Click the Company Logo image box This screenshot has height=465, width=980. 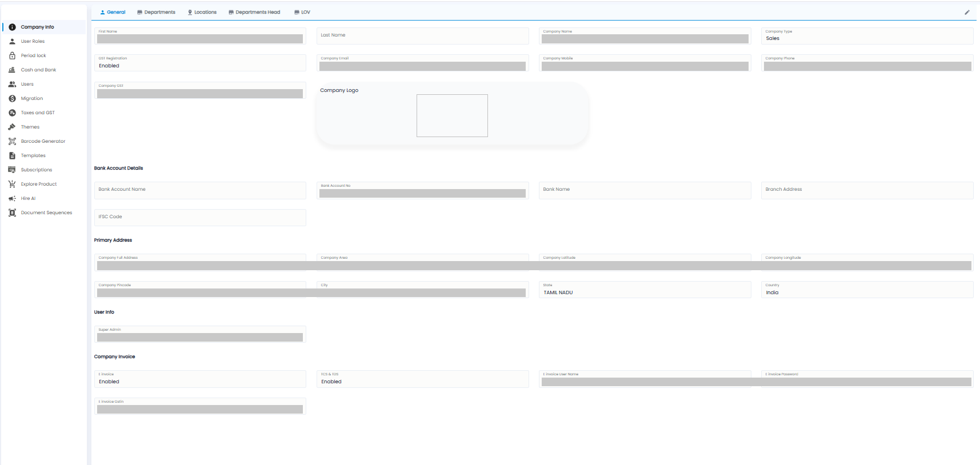(x=452, y=115)
